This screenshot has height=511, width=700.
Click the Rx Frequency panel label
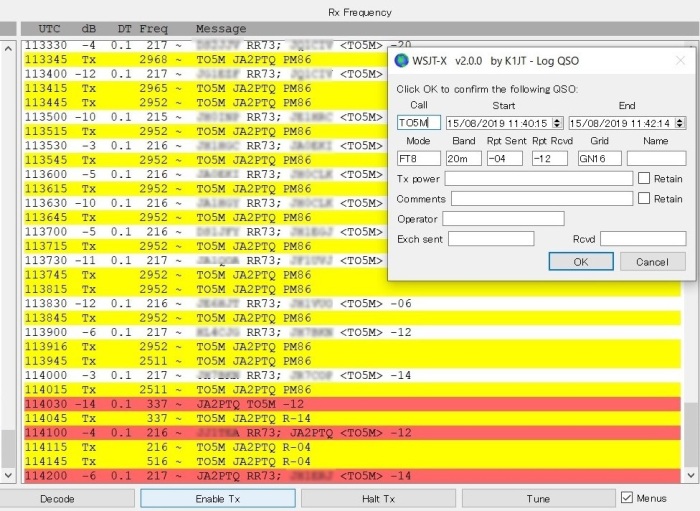360,12
